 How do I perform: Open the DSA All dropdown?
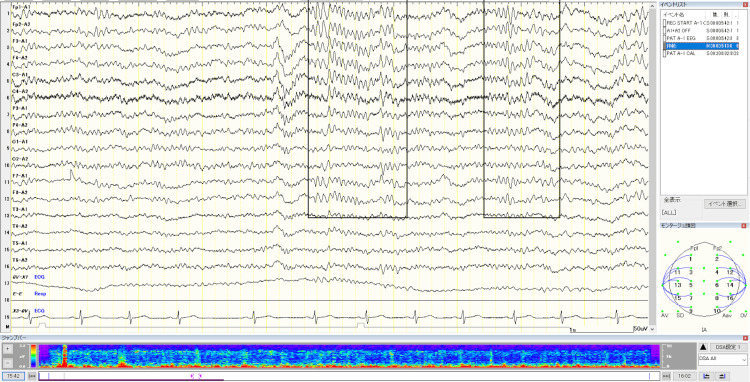pos(722,360)
